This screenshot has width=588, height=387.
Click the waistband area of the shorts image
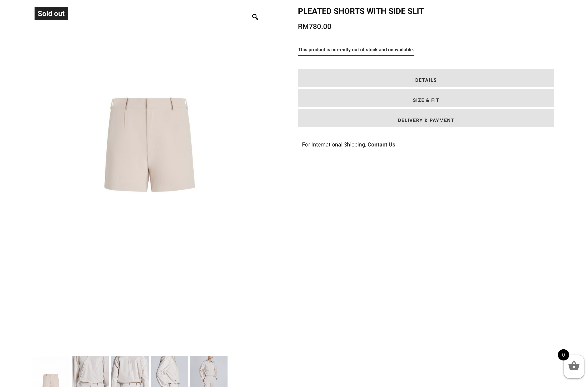pos(149,103)
